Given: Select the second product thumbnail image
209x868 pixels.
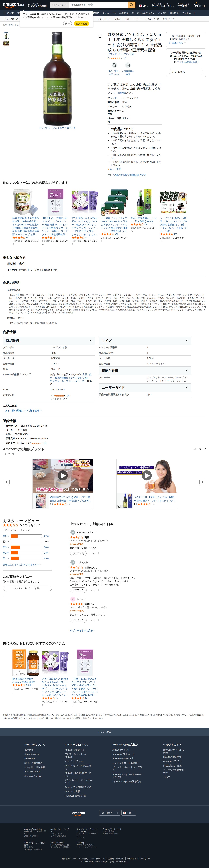Looking at the screenshot, I should pyautogui.click(x=6, y=44).
